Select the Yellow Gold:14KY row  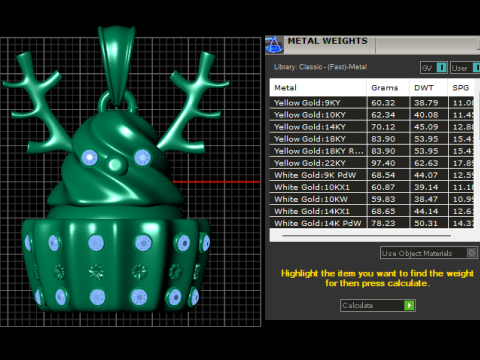pyautogui.click(x=372, y=127)
